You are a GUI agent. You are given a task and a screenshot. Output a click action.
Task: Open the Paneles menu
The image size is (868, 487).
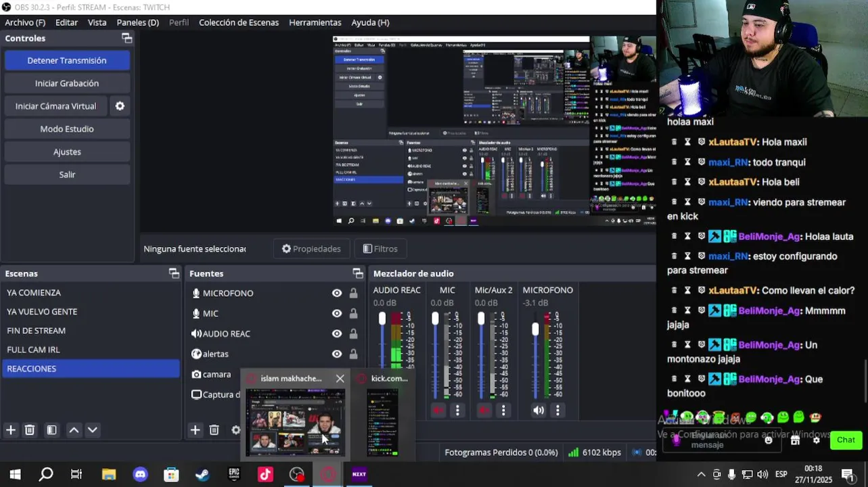point(137,22)
